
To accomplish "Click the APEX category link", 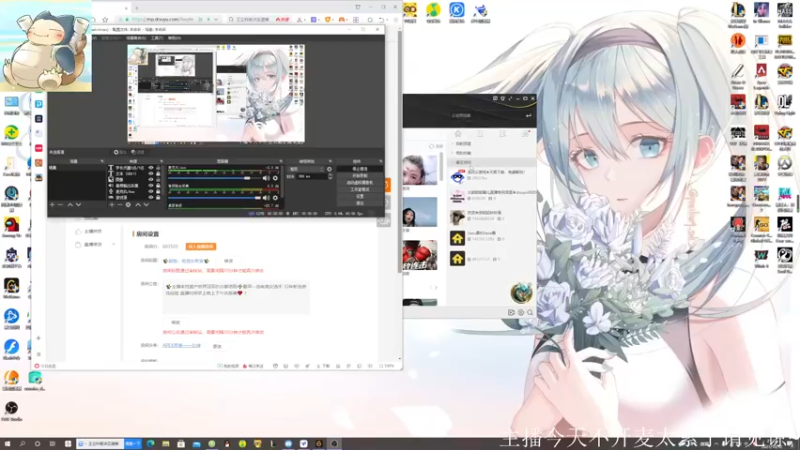I will (181, 345).
